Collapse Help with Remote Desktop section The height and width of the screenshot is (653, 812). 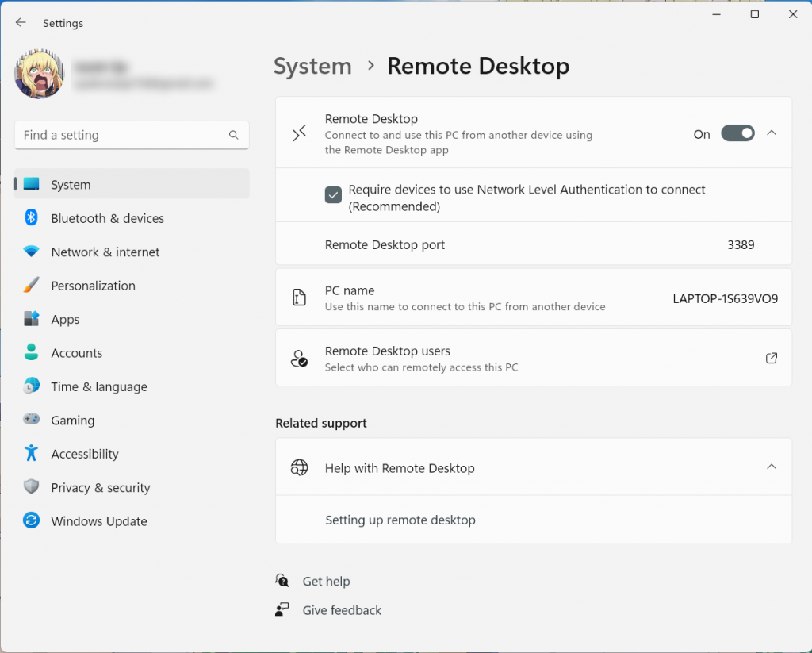pos(771,467)
